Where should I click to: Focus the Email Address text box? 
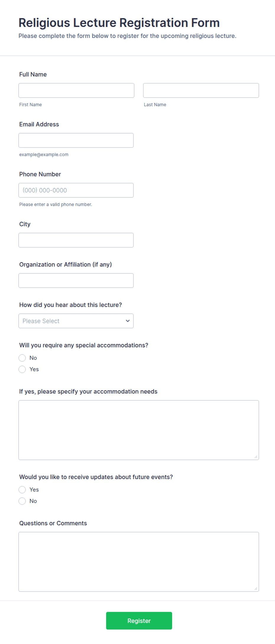pyautogui.click(x=76, y=140)
